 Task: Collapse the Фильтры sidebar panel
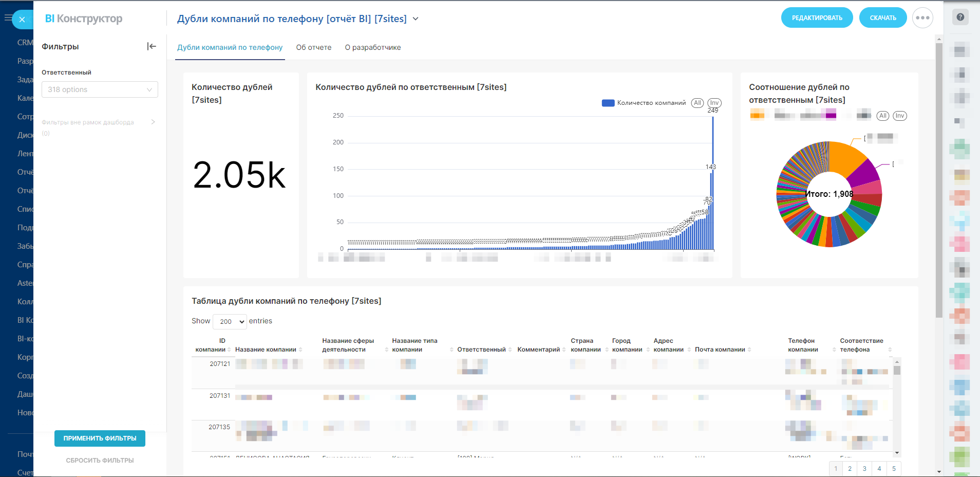coord(152,46)
